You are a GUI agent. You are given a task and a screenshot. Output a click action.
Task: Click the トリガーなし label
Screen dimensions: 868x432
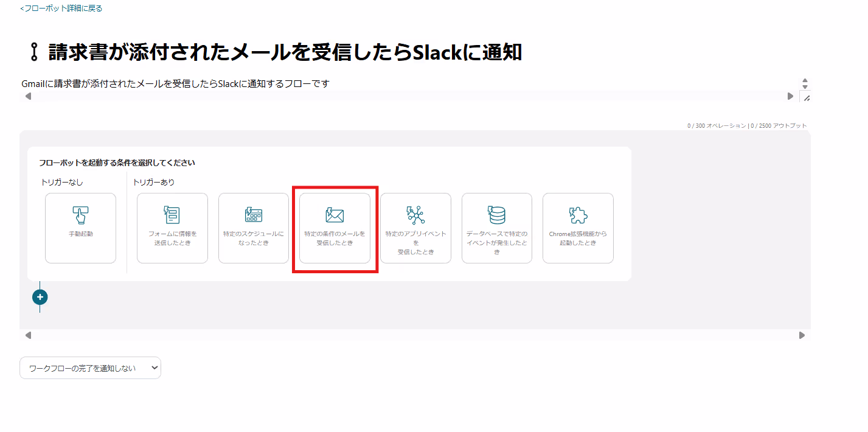62,182
